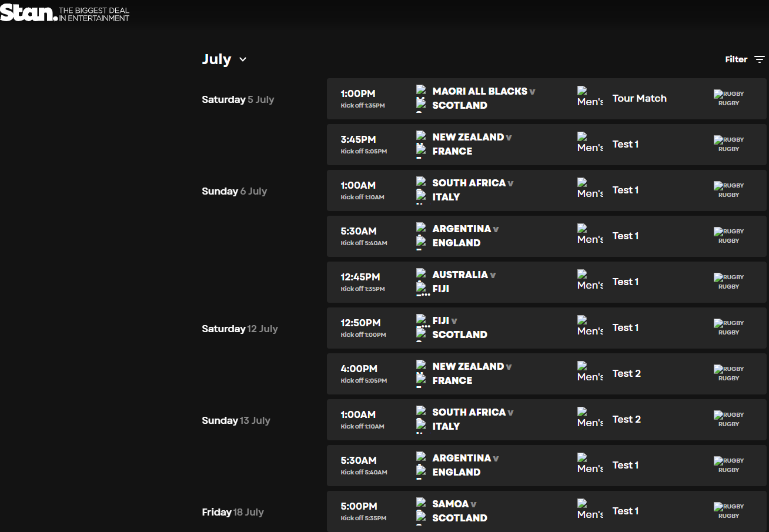Click Rugby logo in Australia v Fiji row
The height and width of the screenshot is (532, 769).
[x=728, y=282]
